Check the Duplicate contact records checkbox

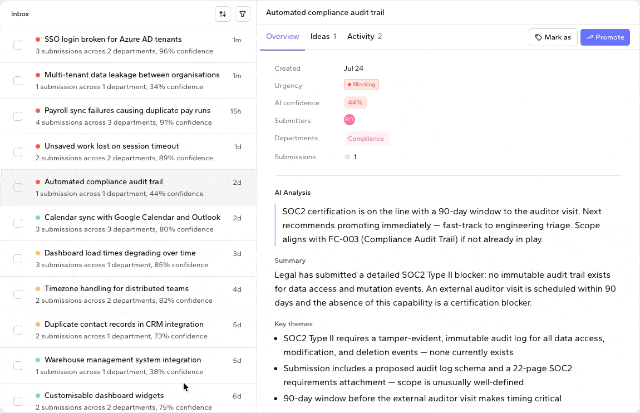pyautogui.click(x=18, y=330)
